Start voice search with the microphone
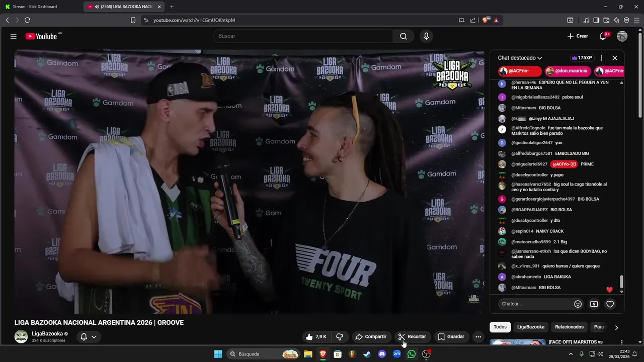This screenshot has width=644, height=362. pyautogui.click(x=426, y=36)
